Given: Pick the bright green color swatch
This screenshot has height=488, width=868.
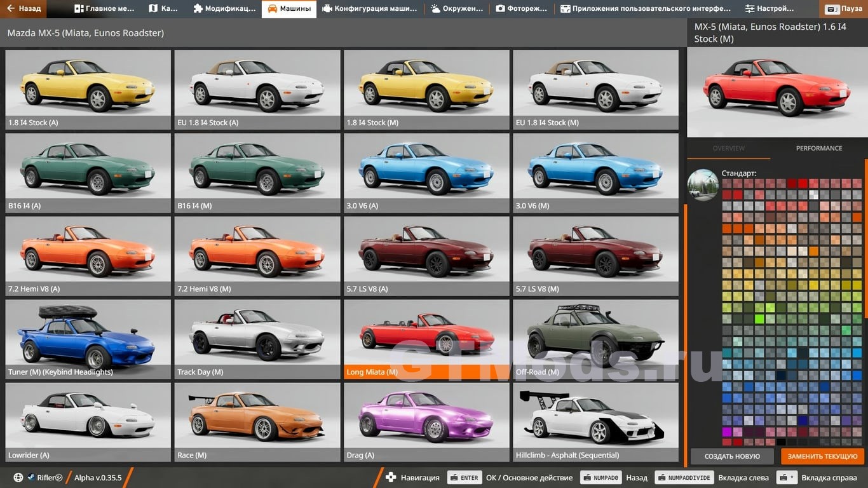Looking at the screenshot, I should tap(759, 319).
